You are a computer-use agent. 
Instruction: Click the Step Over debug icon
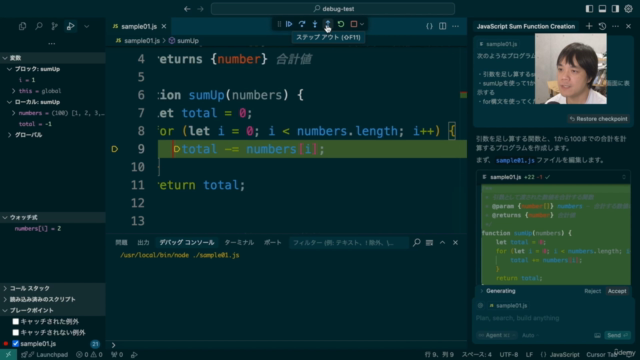[302, 24]
